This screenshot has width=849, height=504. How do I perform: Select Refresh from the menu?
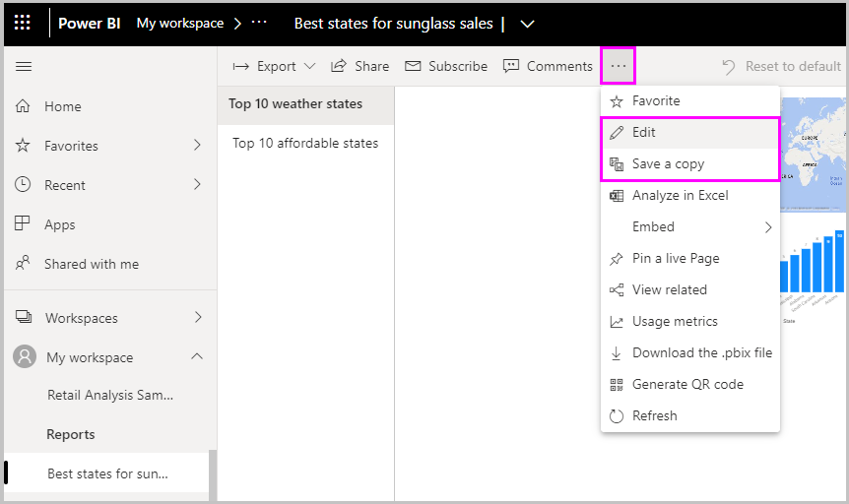point(689,415)
